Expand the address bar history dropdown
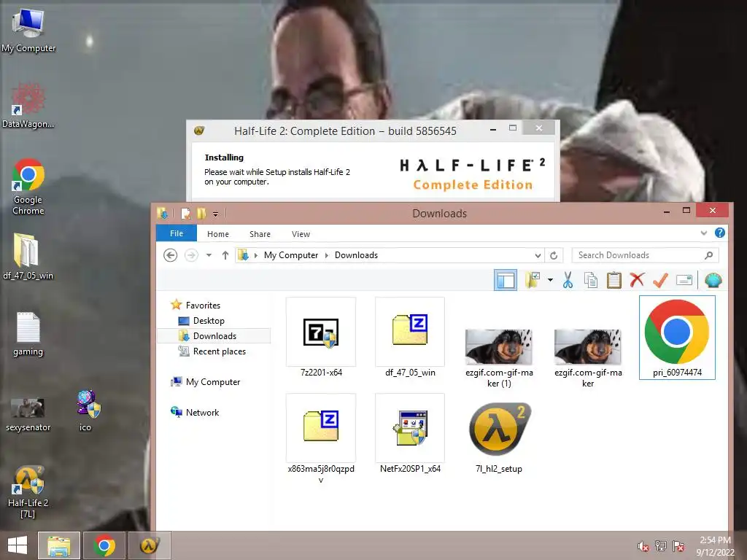This screenshot has height=560, width=747. (x=538, y=256)
